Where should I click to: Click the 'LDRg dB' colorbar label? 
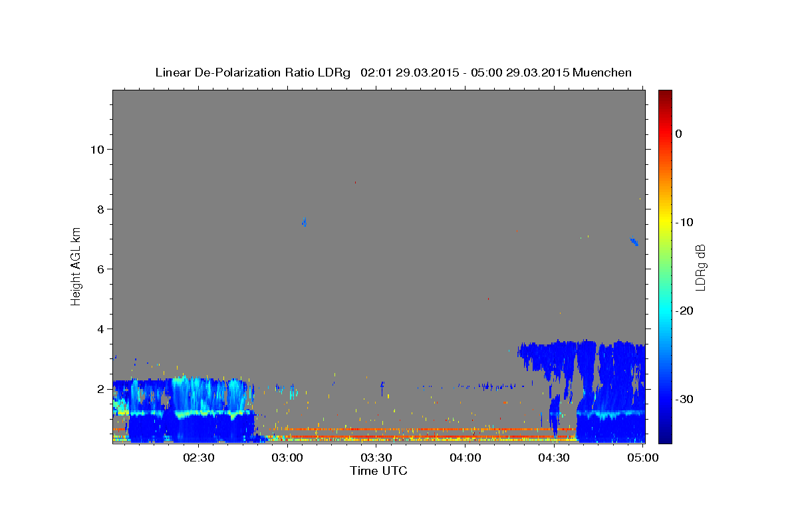tap(700, 267)
